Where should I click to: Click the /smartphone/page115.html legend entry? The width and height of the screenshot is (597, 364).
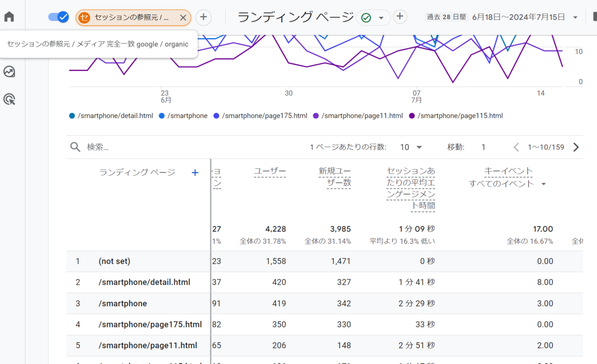(456, 116)
